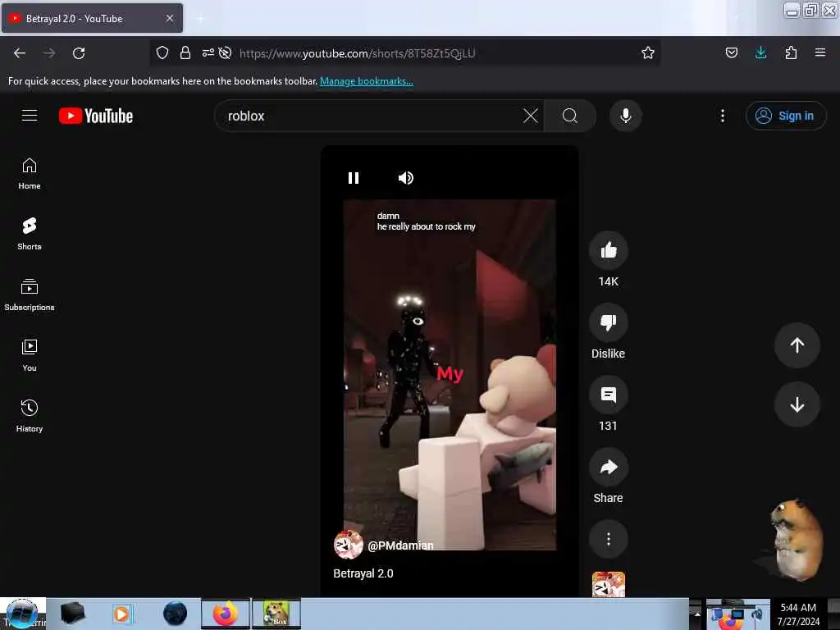Open YouTube settings three-dot menu

tap(722, 116)
